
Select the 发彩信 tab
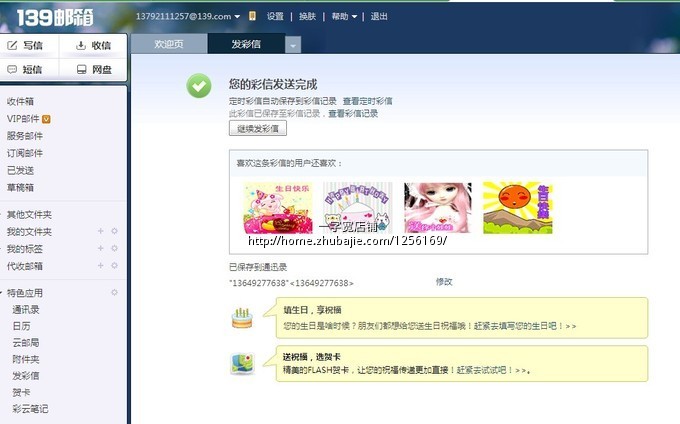click(x=246, y=44)
